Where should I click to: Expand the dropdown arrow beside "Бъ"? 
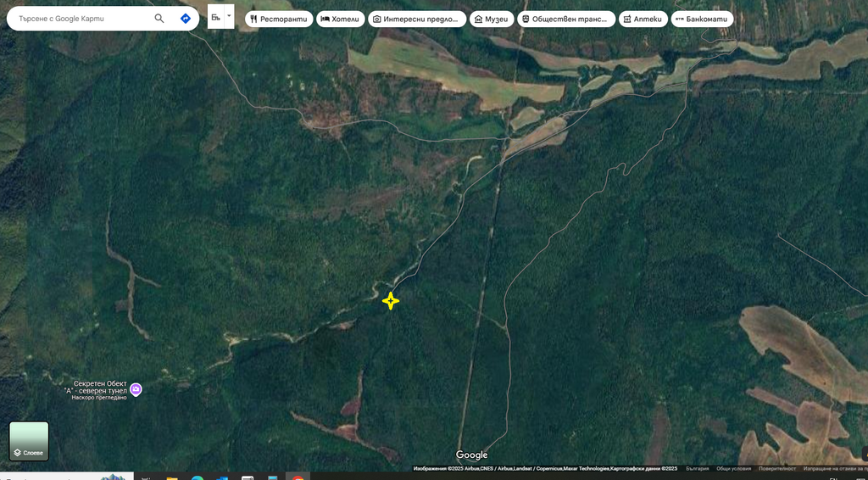(x=229, y=16)
